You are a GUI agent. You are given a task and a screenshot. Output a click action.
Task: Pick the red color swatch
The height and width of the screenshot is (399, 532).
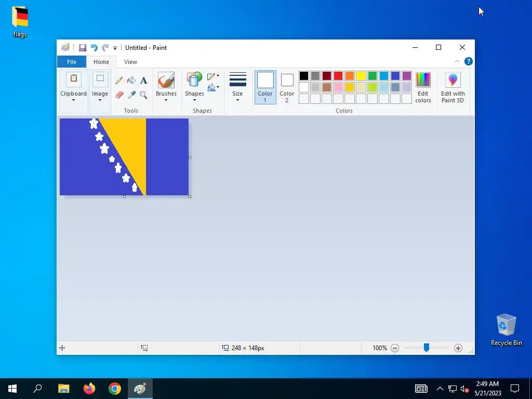338,76
